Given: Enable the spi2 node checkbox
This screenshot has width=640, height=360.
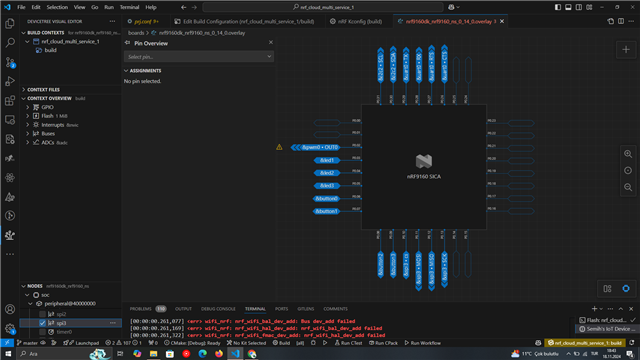Looking at the screenshot, I should tap(42, 314).
